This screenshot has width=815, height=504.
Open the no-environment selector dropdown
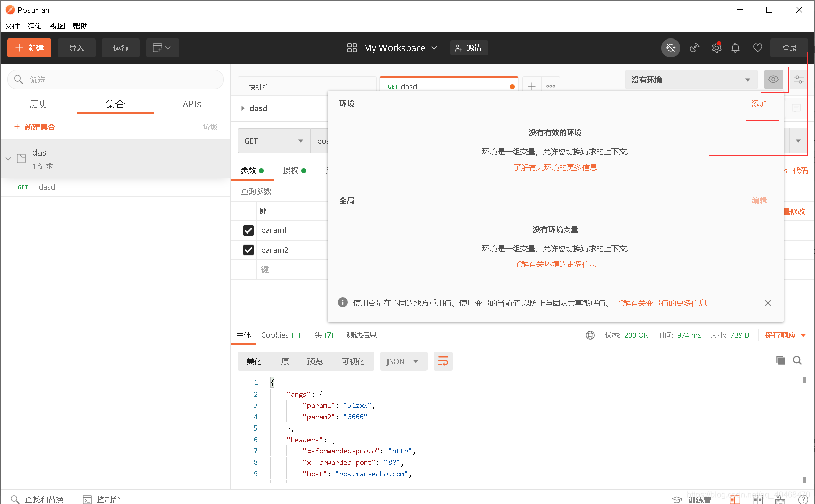[691, 80]
